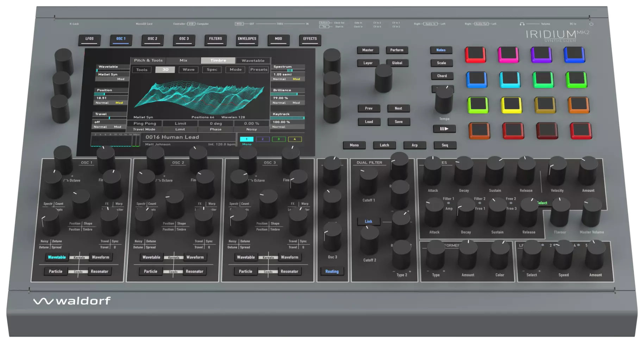Enable the Latch button

tap(384, 145)
